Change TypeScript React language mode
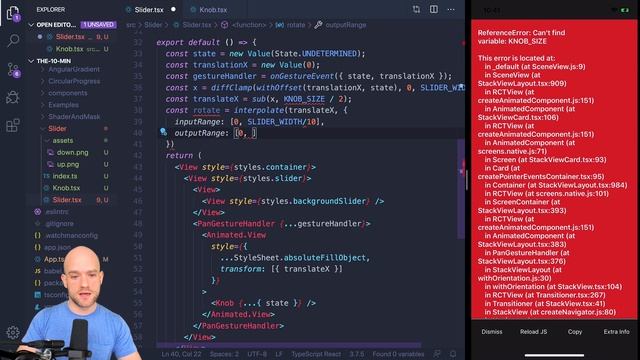 pyautogui.click(x=316, y=354)
